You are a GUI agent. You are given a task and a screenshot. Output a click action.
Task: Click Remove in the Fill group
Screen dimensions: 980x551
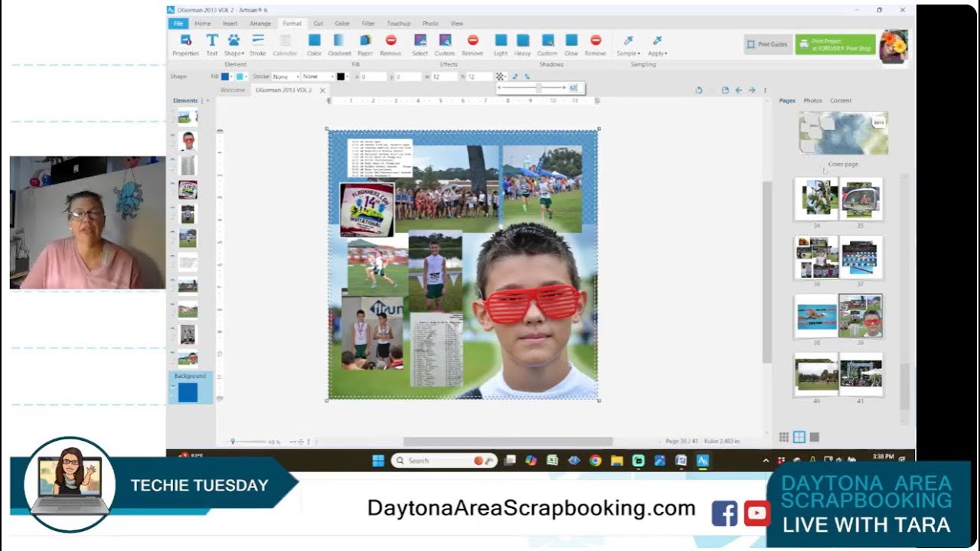tap(390, 44)
